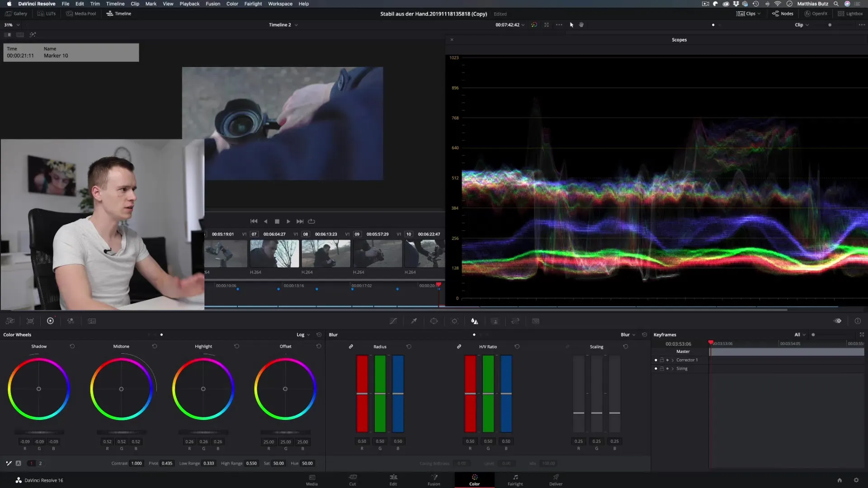Open the Color menu
The height and width of the screenshot is (488, 868).
(232, 4)
